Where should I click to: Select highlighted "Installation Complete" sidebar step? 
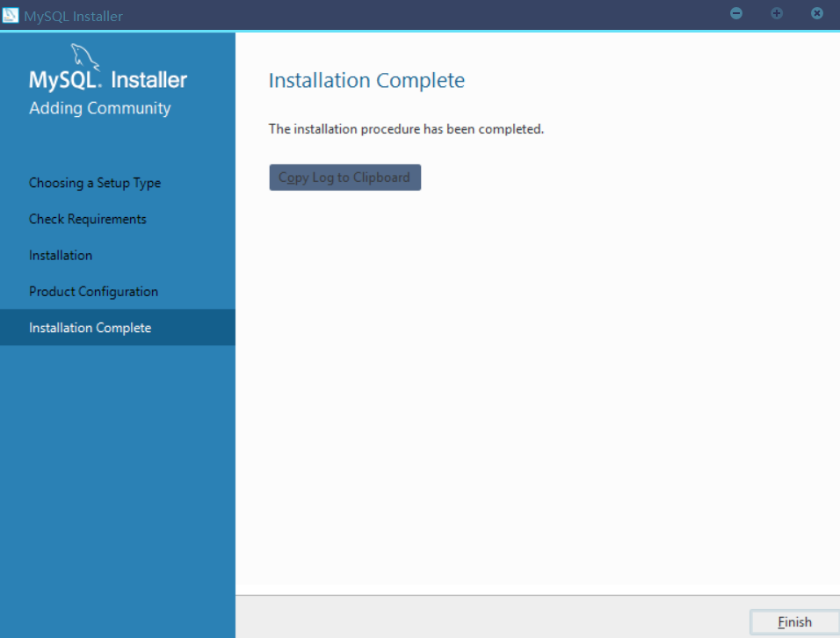click(90, 328)
